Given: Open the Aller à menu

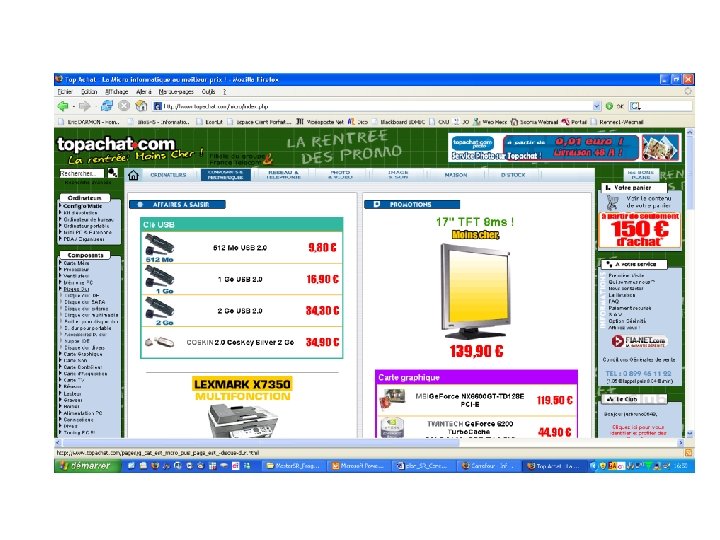Looking at the screenshot, I should [x=144, y=92].
